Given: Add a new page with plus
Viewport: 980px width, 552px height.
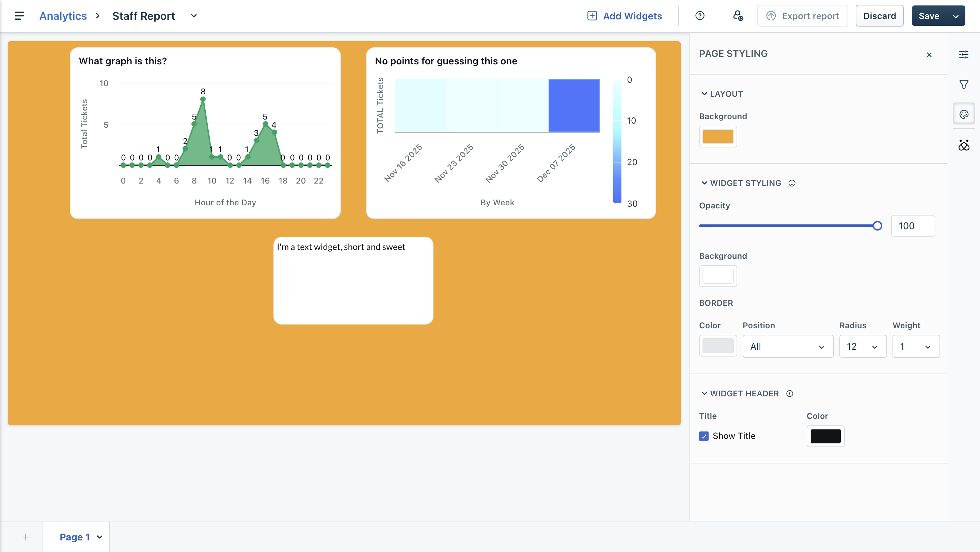Looking at the screenshot, I should click(x=26, y=537).
